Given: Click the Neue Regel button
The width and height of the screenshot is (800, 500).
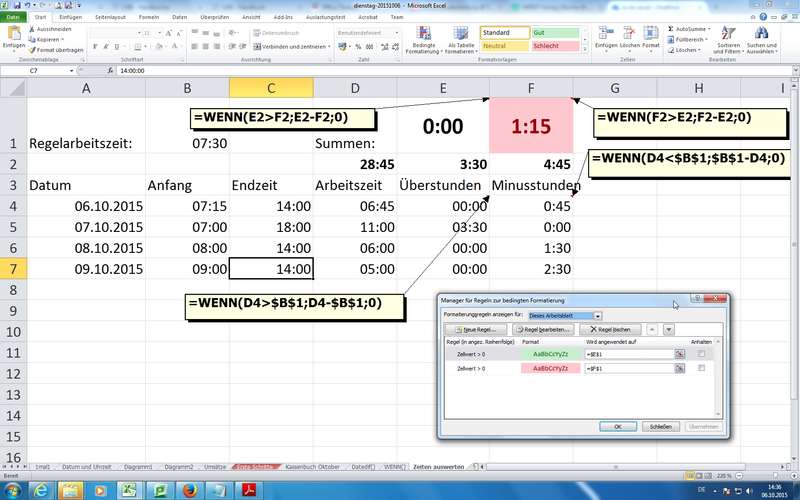Looking at the screenshot, I should pyautogui.click(x=475, y=329).
